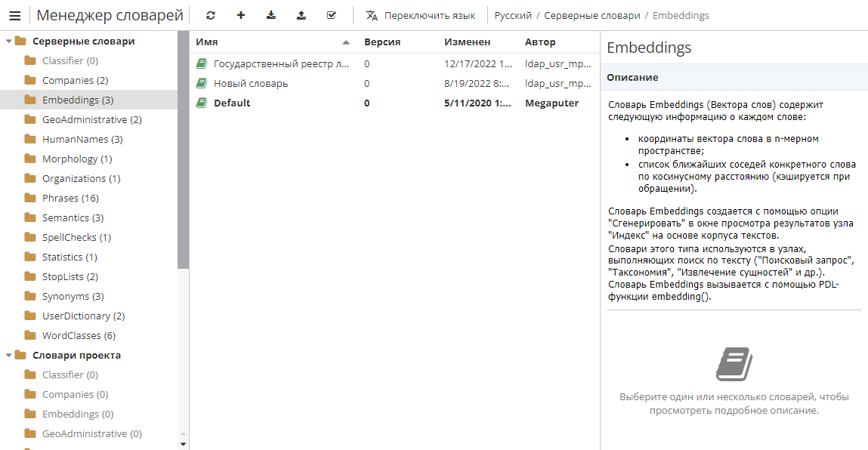Screen dimensions: 868x450
Task: Open the Organizations (1) folder
Action: point(81,179)
